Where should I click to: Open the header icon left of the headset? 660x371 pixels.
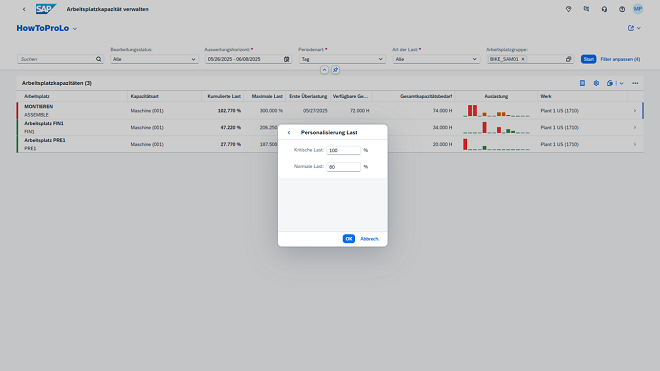point(586,9)
